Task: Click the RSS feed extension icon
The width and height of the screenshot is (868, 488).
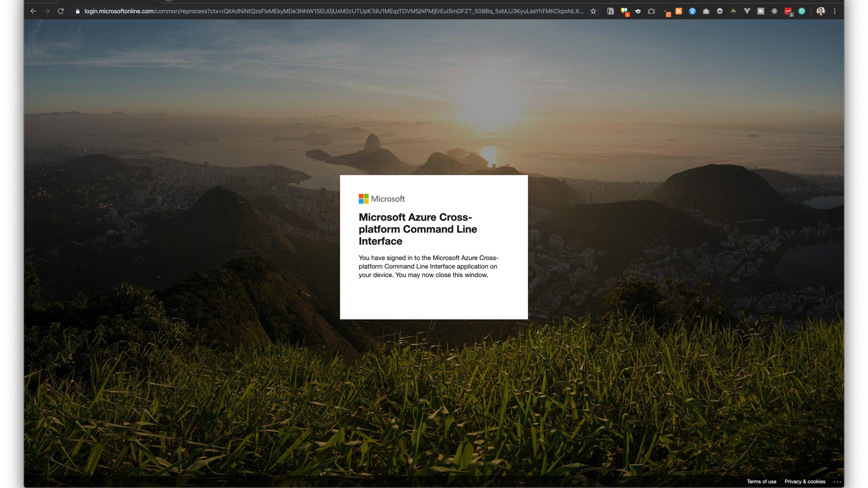Action: pos(679,11)
